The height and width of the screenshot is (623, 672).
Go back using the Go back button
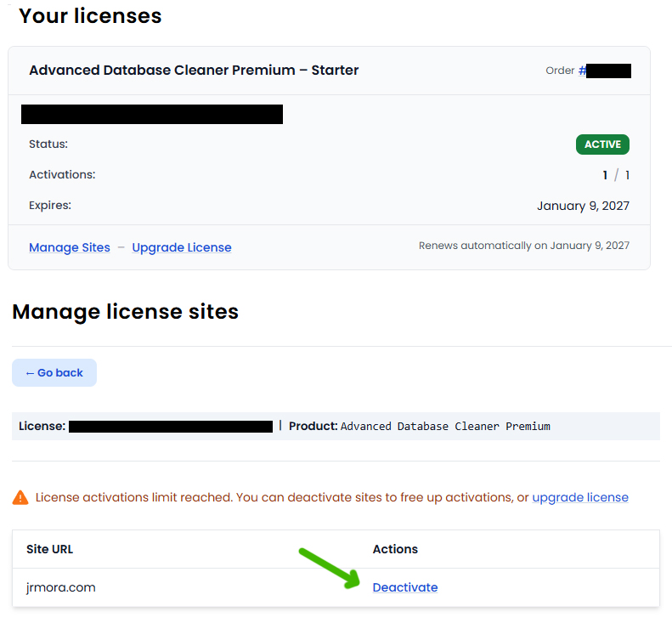pyautogui.click(x=54, y=372)
